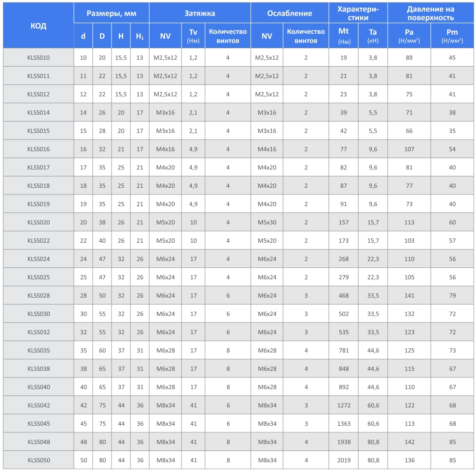
Task: Select the Ta (кН) column header
Action: pyautogui.click(x=373, y=36)
